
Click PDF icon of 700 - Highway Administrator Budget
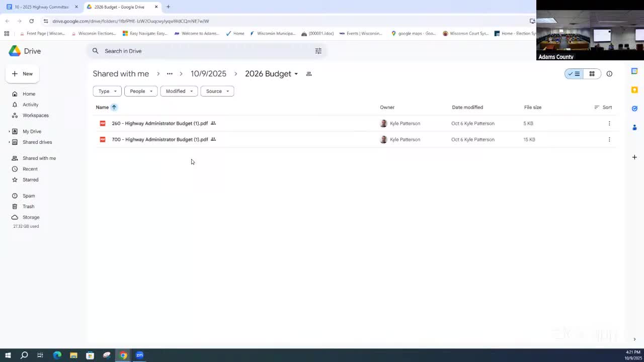tap(103, 139)
